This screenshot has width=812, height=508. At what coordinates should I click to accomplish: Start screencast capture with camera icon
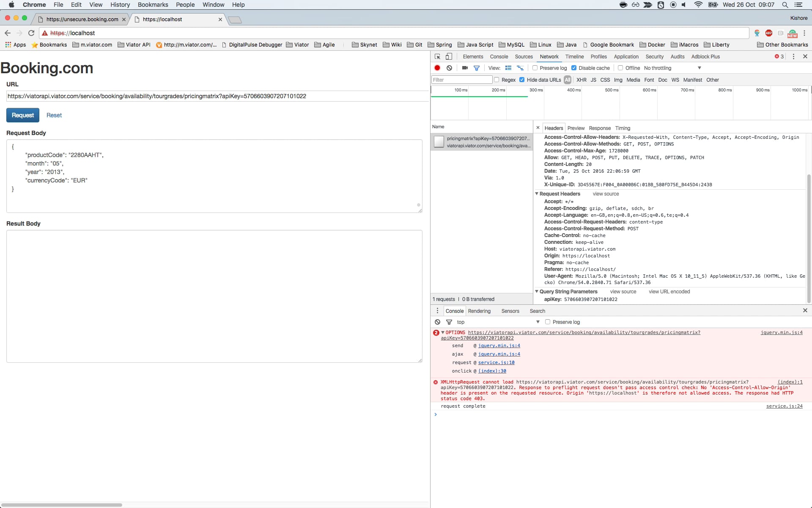click(465, 68)
